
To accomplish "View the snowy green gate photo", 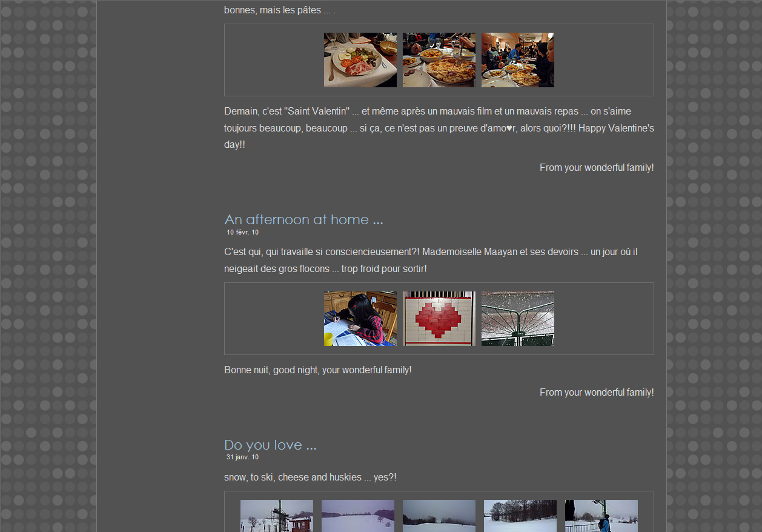I will (x=517, y=319).
